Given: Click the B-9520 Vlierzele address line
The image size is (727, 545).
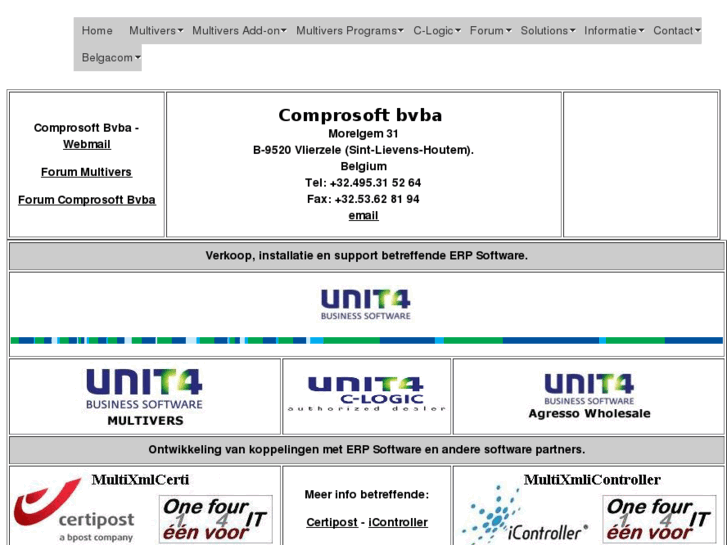Looking at the screenshot, I should coord(364,150).
